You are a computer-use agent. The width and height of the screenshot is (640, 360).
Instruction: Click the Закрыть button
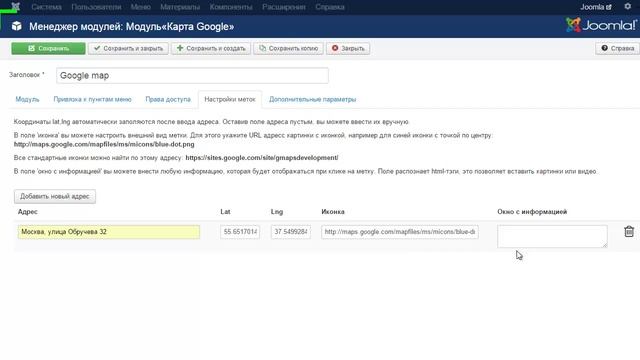(x=348, y=48)
